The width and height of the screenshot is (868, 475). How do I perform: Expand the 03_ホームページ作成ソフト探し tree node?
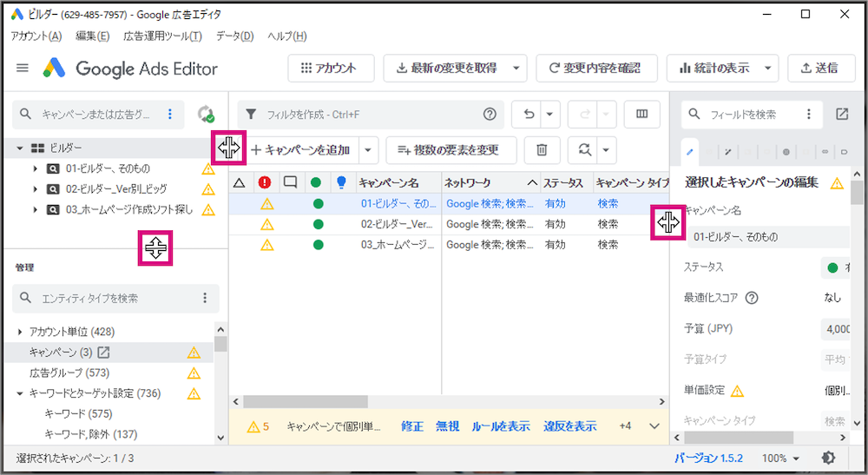35,209
